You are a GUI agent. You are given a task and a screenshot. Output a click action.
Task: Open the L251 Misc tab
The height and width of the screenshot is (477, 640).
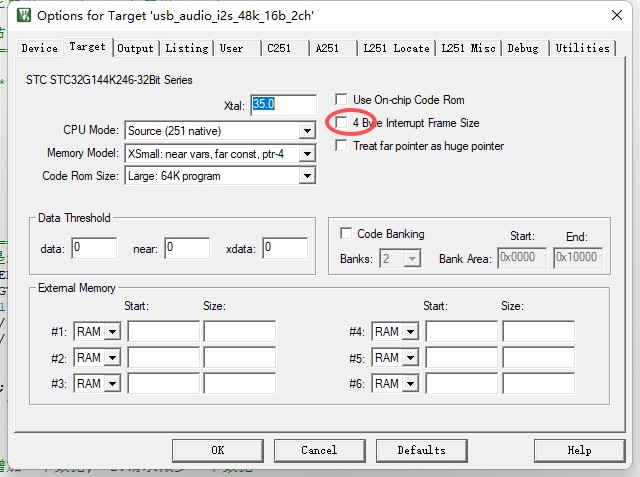coord(469,48)
